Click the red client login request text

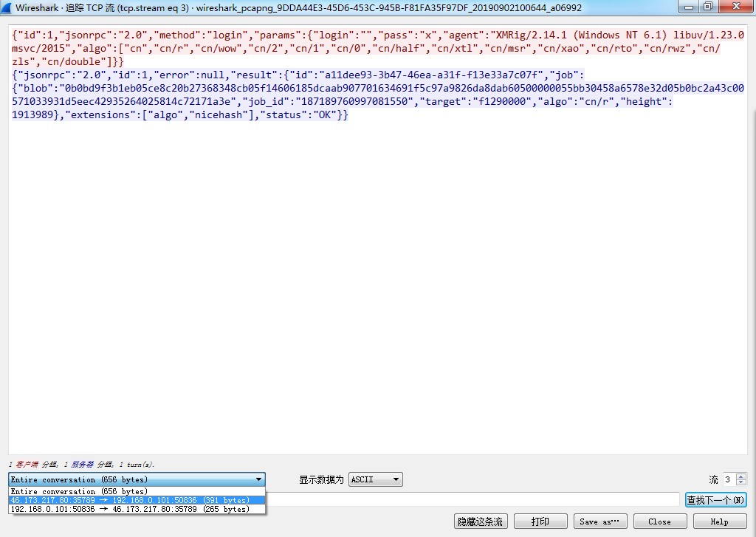point(377,48)
